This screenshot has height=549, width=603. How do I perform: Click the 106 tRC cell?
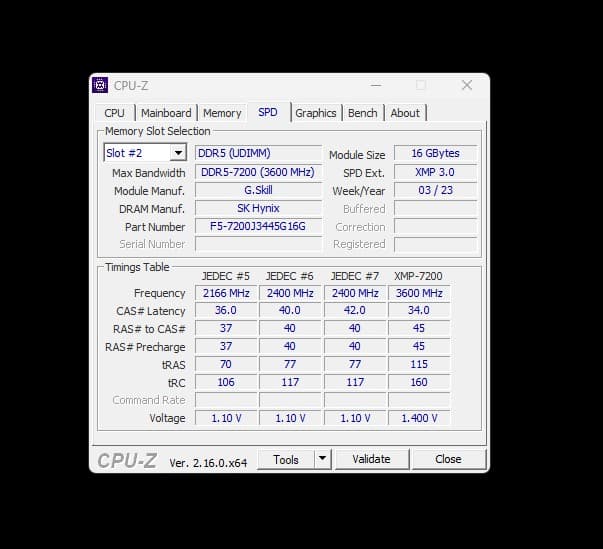(x=226, y=382)
